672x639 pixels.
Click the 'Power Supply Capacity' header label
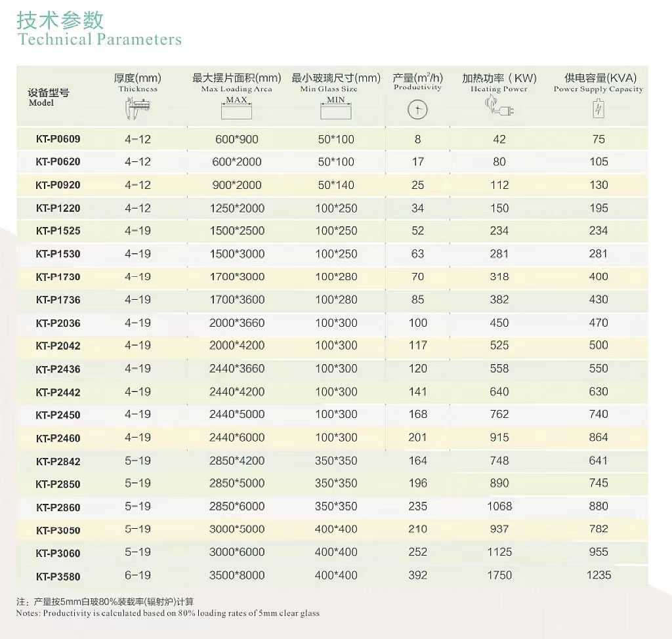(x=598, y=89)
